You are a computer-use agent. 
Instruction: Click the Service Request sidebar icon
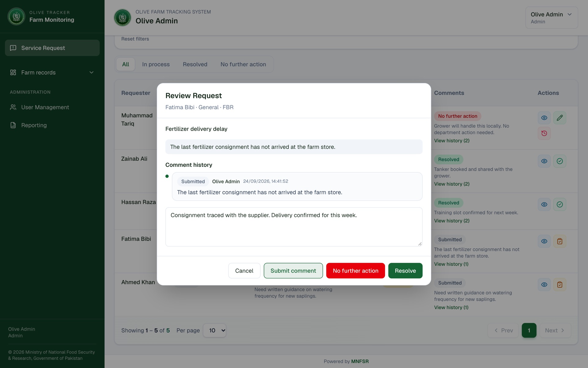point(13,48)
